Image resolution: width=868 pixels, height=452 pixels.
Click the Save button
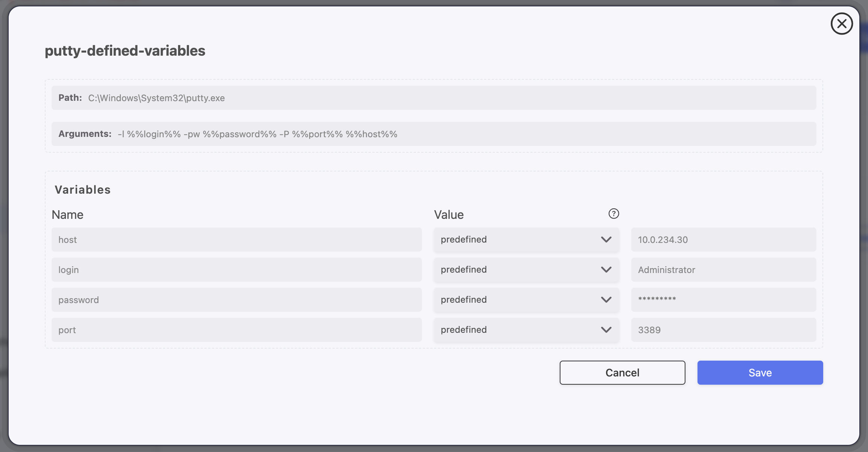click(760, 373)
